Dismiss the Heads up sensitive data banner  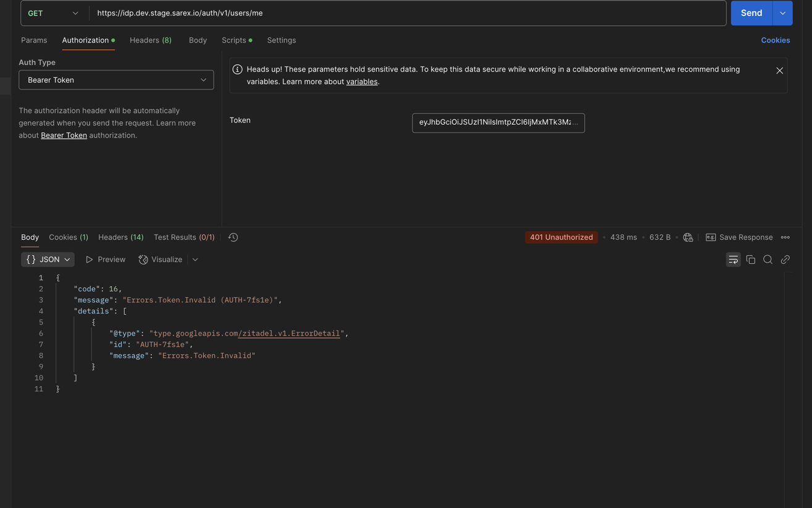click(x=779, y=70)
